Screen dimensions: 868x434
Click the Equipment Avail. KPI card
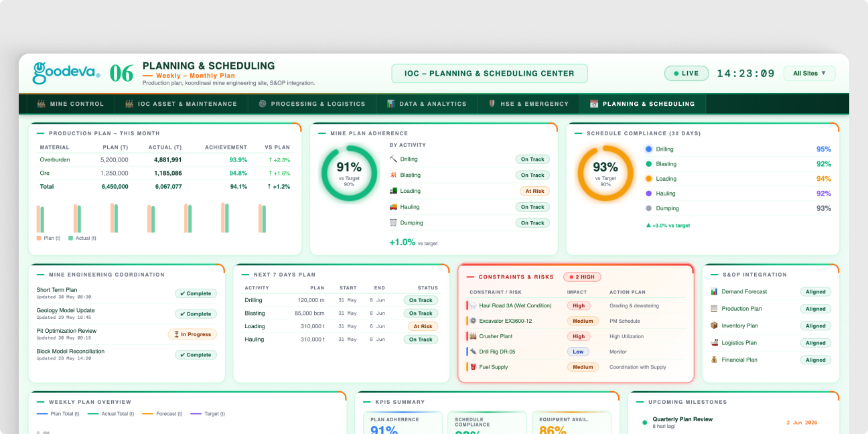(572, 423)
